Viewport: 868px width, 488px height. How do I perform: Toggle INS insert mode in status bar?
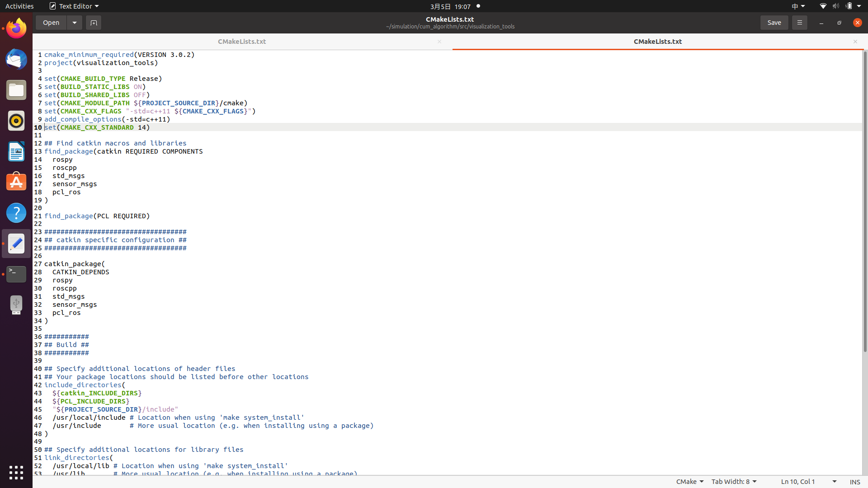(x=855, y=482)
